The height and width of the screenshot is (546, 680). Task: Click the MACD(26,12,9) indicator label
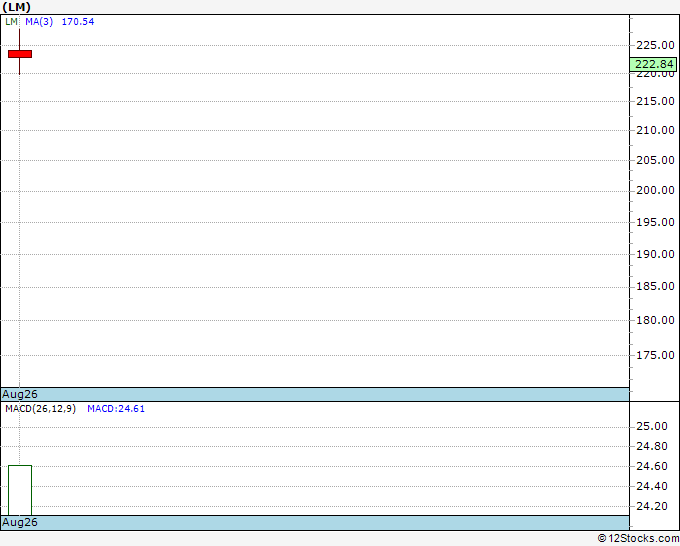tap(40, 409)
